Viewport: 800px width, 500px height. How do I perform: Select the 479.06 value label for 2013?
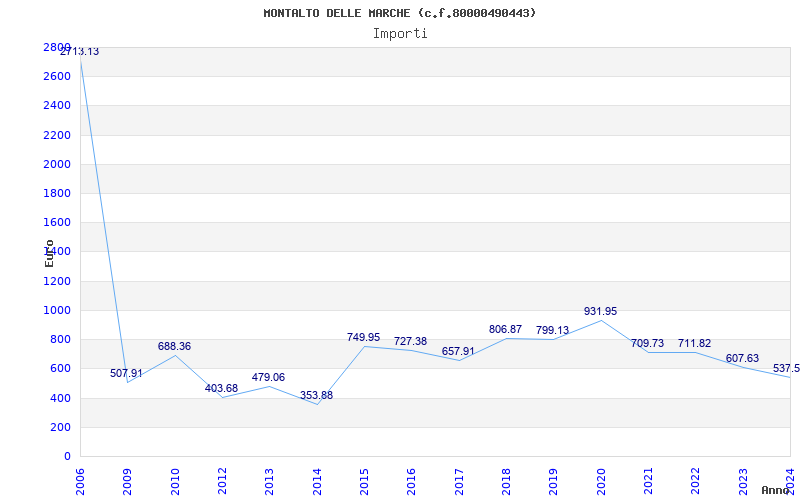(x=268, y=378)
